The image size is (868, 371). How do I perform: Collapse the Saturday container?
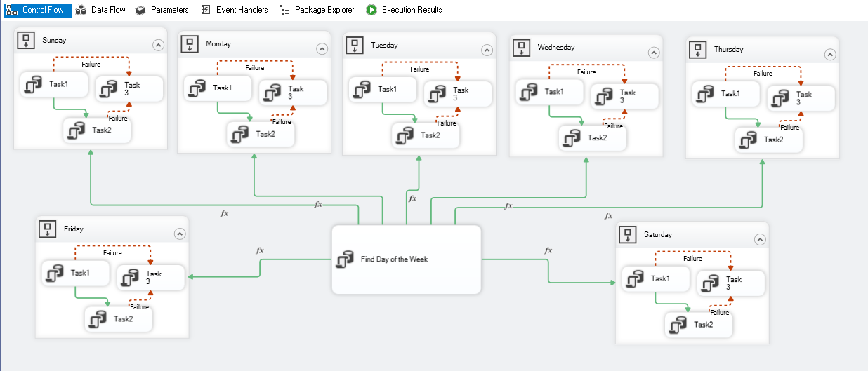click(761, 239)
